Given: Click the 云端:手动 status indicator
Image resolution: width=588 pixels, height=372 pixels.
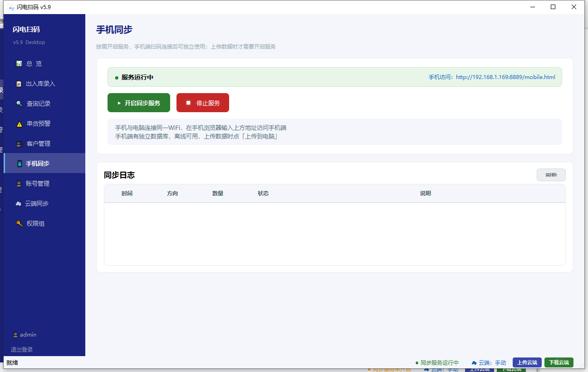Looking at the screenshot, I should [x=489, y=363].
